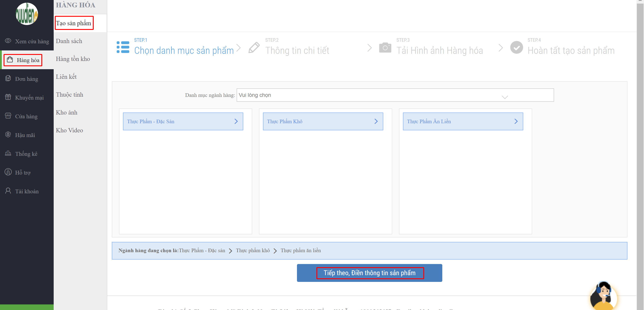Click the step 3 camera icon
The height and width of the screenshot is (310, 644).
click(385, 48)
